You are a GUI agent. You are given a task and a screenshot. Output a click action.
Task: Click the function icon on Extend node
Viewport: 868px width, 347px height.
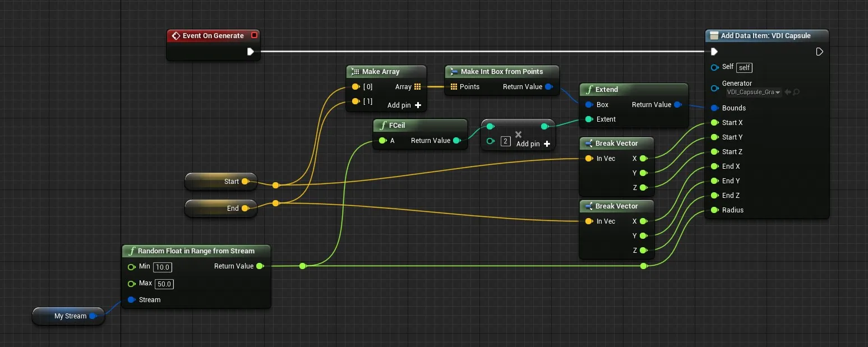click(x=588, y=90)
